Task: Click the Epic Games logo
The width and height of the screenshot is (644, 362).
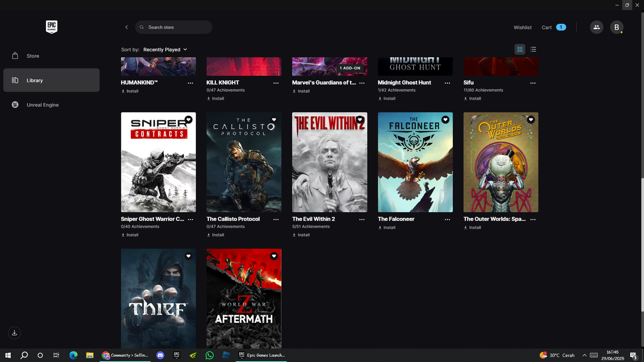Action: 51,27
